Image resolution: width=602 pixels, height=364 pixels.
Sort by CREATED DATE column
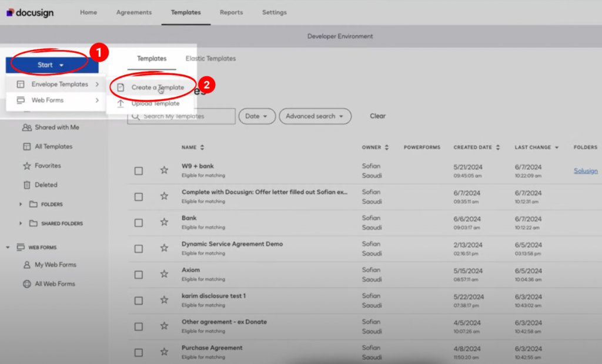click(476, 147)
